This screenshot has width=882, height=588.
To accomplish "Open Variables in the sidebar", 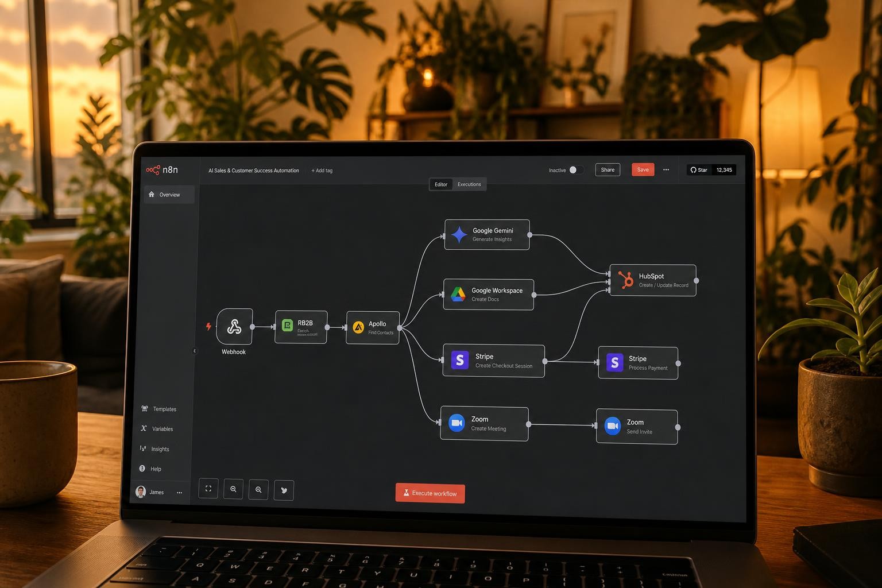I will coord(157,429).
